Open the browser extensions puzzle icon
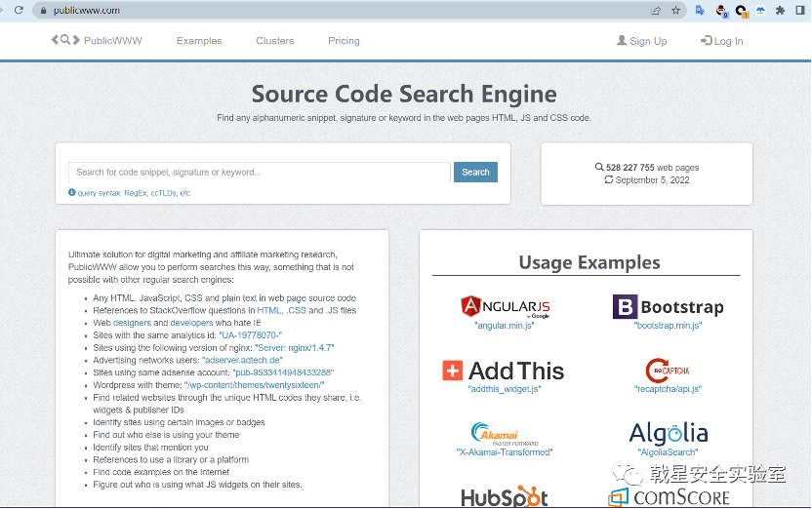This screenshot has height=509, width=812. 781,11
